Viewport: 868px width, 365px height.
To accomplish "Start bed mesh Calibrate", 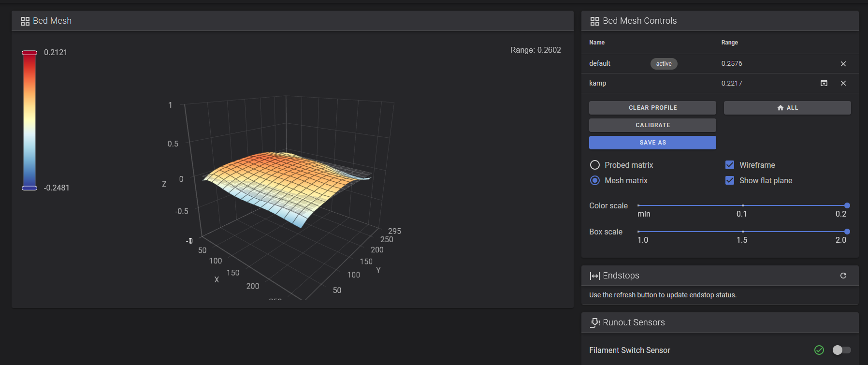I will [x=652, y=125].
